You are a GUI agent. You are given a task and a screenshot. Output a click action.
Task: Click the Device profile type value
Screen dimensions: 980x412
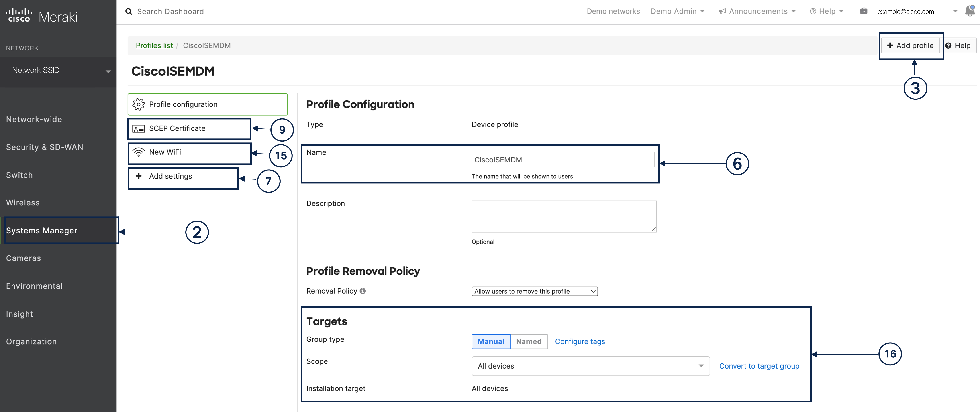pyautogui.click(x=494, y=124)
